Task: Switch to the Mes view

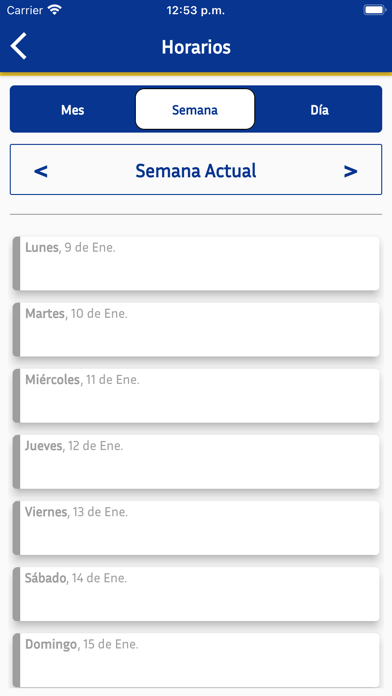Action: pyautogui.click(x=73, y=110)
